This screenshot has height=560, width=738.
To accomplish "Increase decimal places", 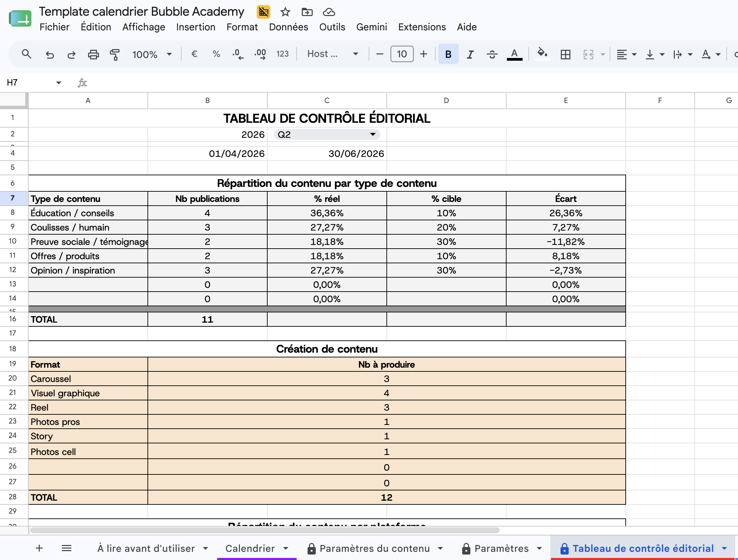I will coord(260,54).
